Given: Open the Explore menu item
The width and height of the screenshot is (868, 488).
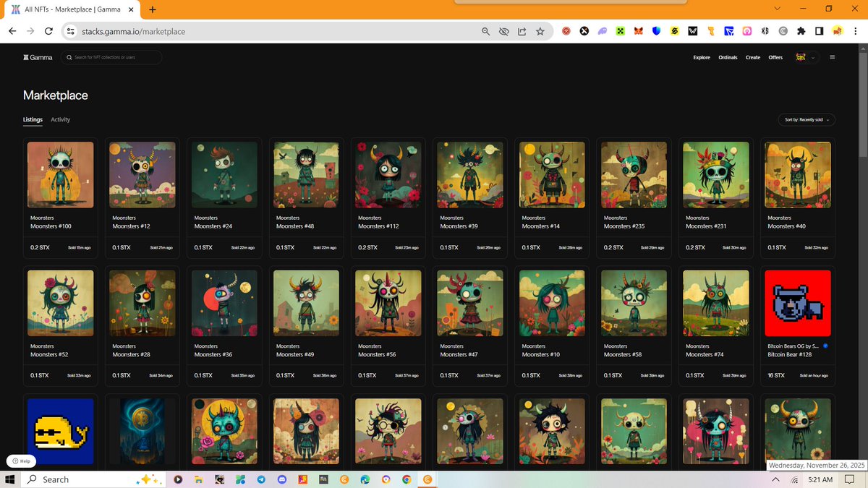Looking at the screenshot, I should tap(702, 57).
